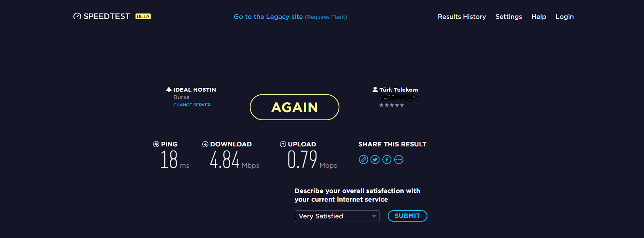
Task: Rate Türk Telekom five stars
Action: pos(402,105)
